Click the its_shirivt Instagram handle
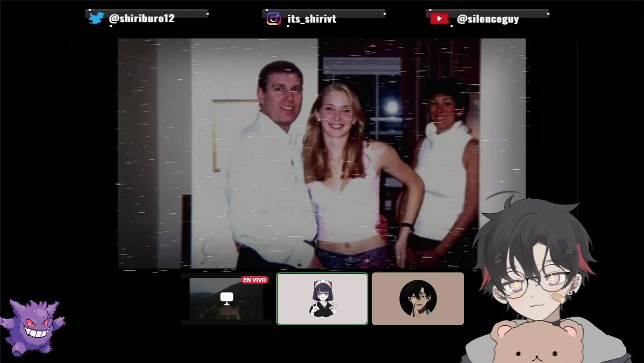The height and width of the screenshot is (363, 644). coord(311,19)
